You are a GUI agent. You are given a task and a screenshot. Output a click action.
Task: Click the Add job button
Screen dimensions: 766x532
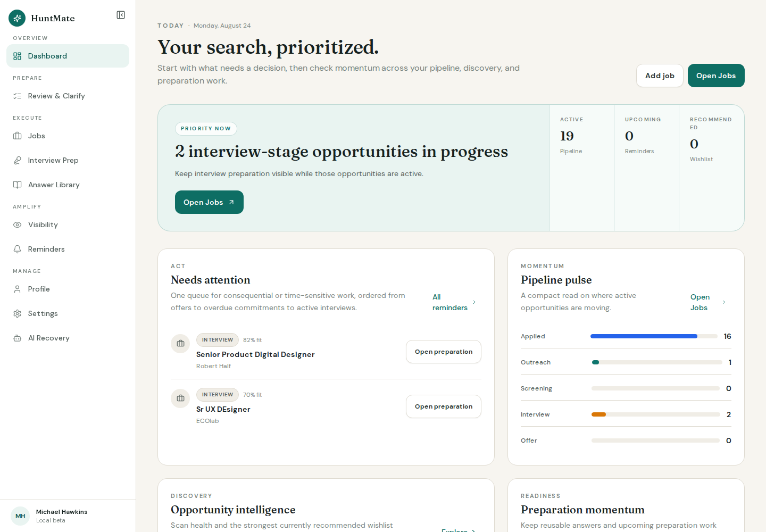660,76
